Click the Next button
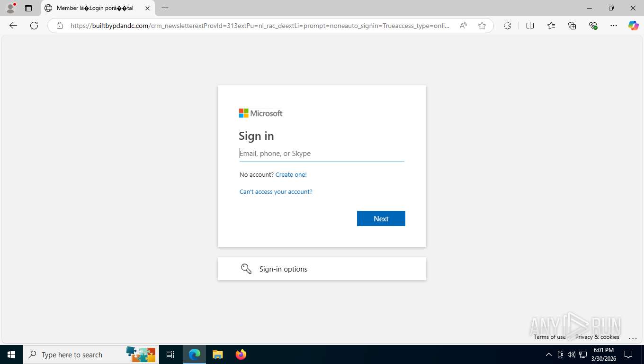 click(381, 218)
